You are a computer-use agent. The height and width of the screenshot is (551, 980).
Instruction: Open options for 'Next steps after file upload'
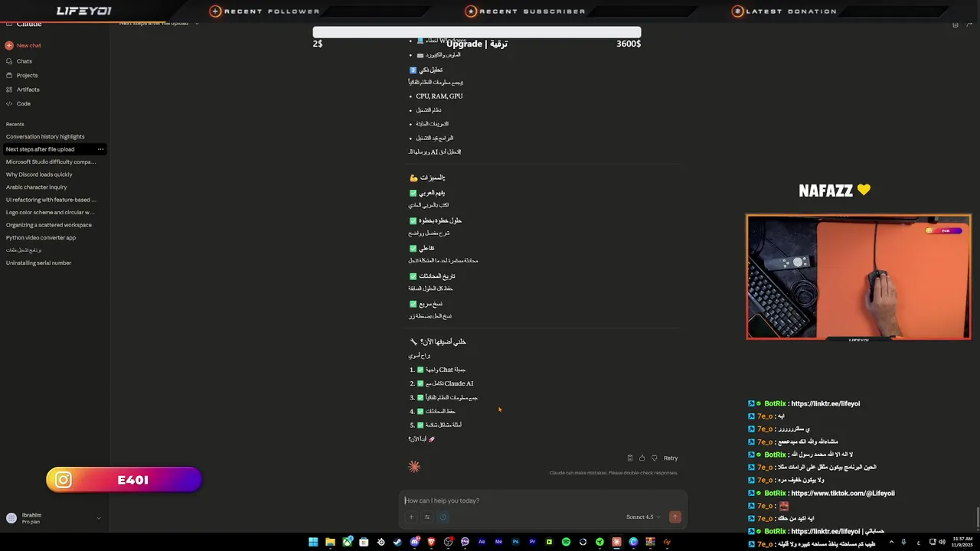pos(100,149)
